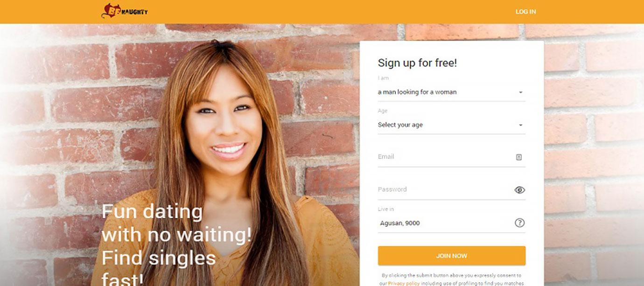Screen dimensions: 644x286
Task: Click the Age dropdown arrow
Action: tap(520, 125)
